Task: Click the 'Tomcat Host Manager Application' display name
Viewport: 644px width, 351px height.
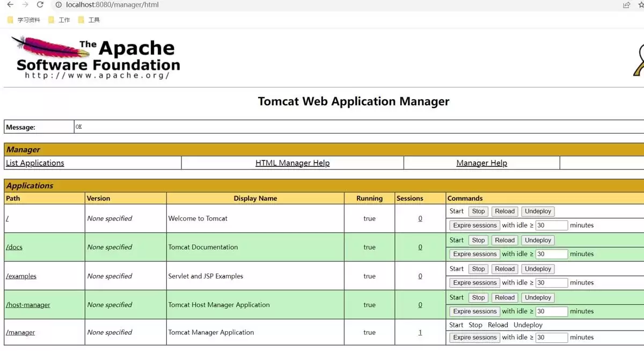Action: click(219, 305)
